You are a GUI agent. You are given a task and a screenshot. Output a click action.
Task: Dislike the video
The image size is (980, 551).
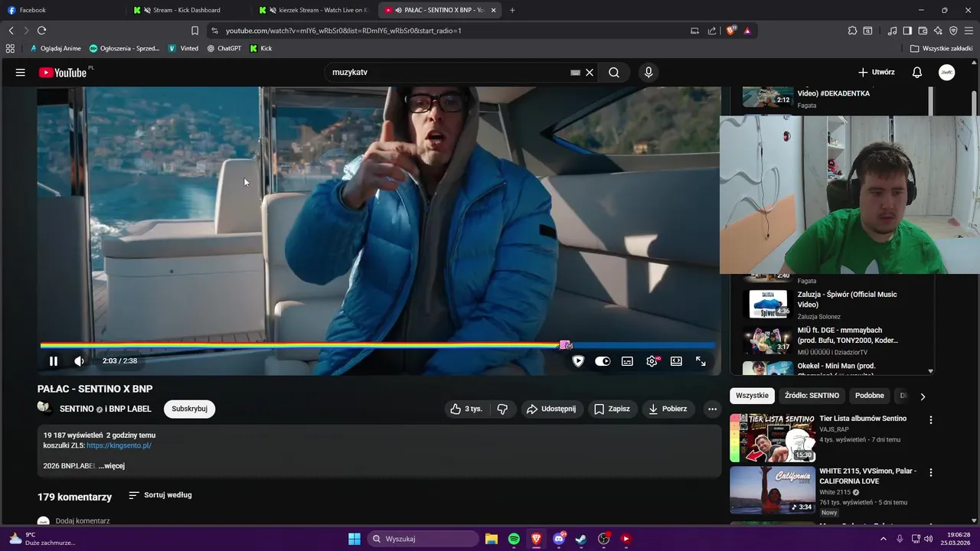point(502,409)
